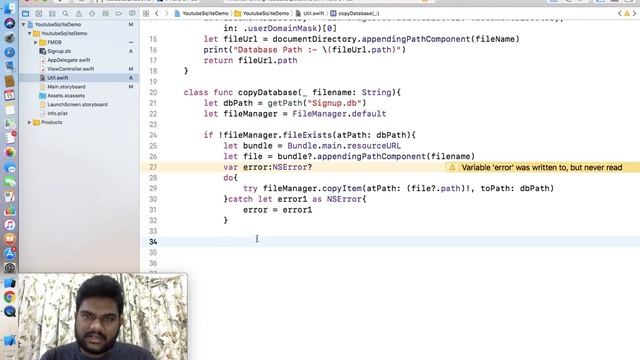Open App Store from the dock
The height and width of the screenshot is (360, 640).
(10, 253)
